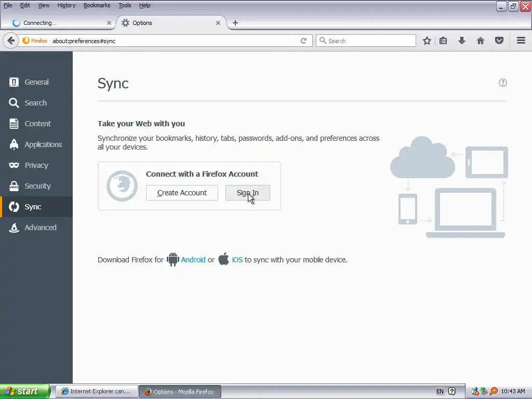Open the hamburger menu button
This screenshot has height=399, width=532.
(521, 41)
